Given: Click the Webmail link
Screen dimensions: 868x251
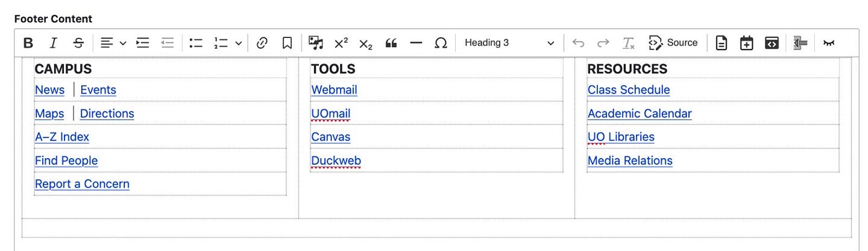Looking at the screenshot, I should (334, 90).
